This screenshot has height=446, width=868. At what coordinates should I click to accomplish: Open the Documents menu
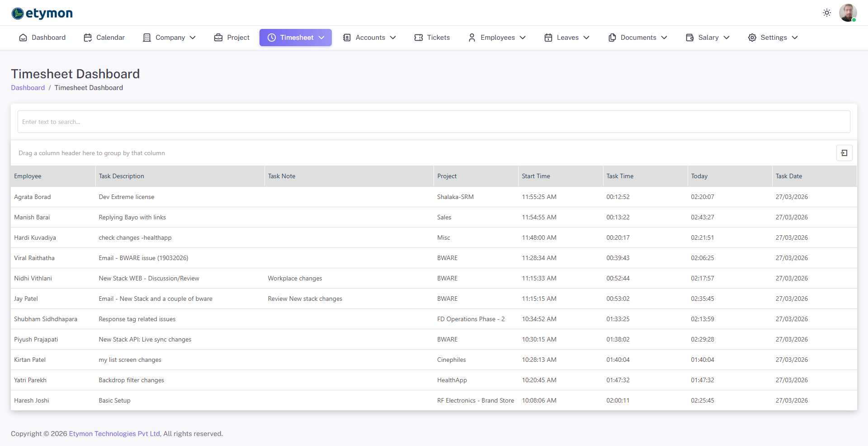(x=637, y=38)
